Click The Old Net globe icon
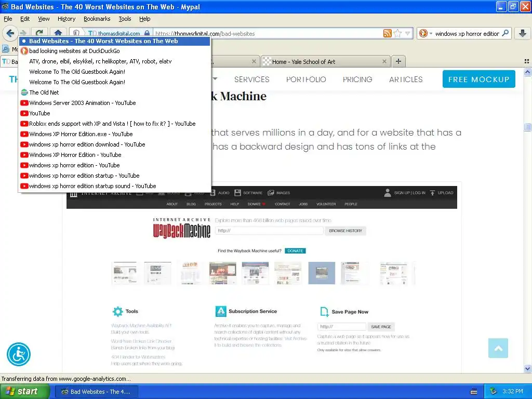532x399 pixels. pyautogui.click(x=24, y=92)
